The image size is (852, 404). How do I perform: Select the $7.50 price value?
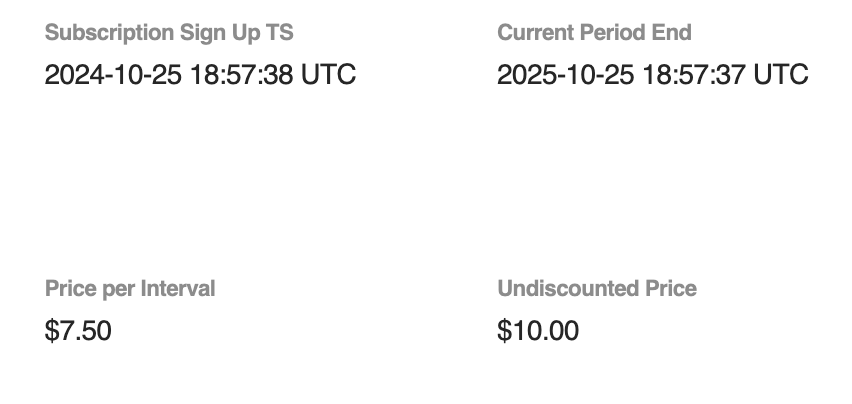coord(78,331)
